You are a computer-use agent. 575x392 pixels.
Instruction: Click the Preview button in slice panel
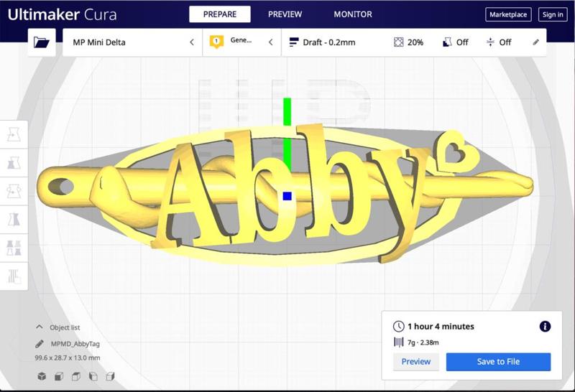pyautogui.click(x=416, y=362)
